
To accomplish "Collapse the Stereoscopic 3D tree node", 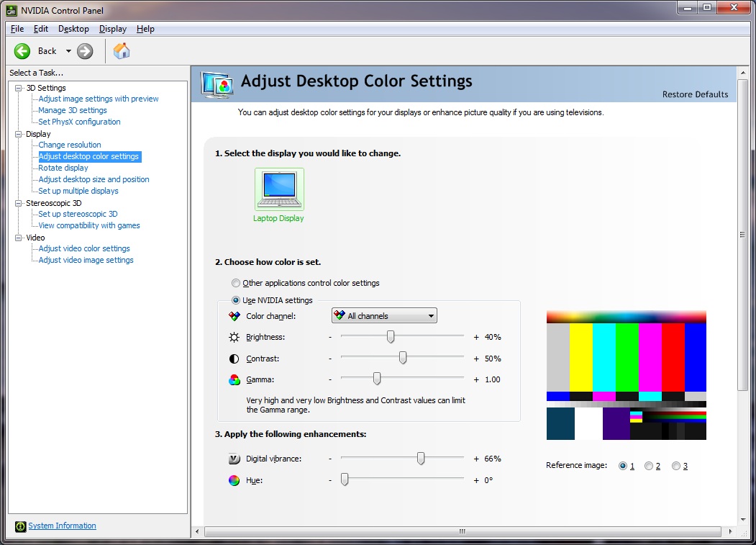I will 18,203.
